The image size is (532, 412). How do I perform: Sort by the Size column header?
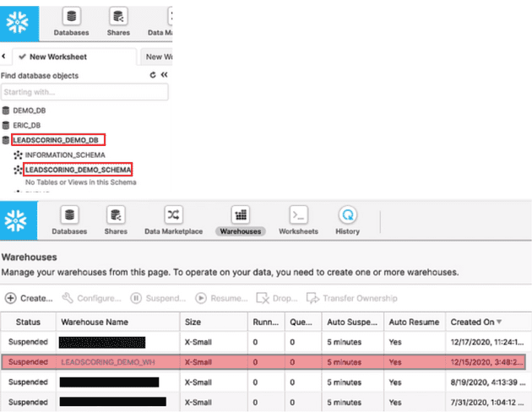click(214, 322)
